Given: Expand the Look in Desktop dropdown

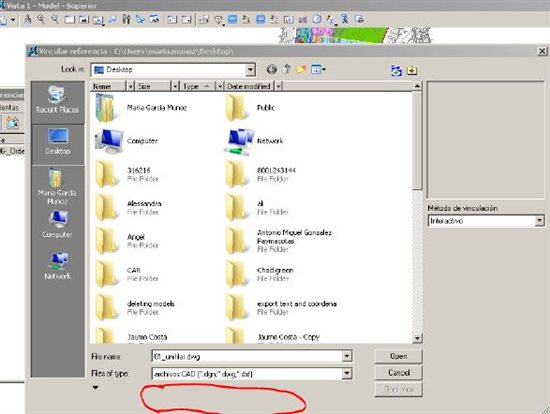Looking at the screenshot, I should (250, 70).
